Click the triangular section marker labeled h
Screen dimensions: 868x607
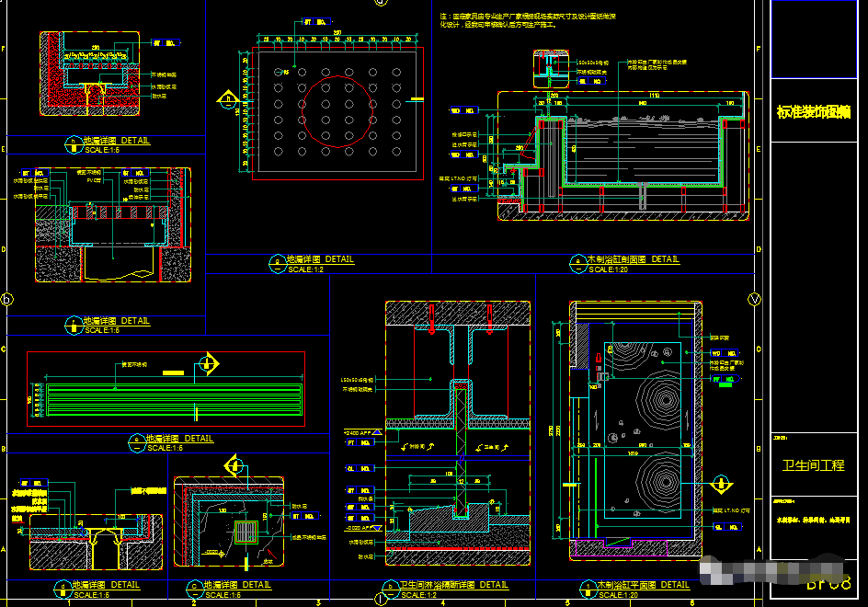[226, 98]
